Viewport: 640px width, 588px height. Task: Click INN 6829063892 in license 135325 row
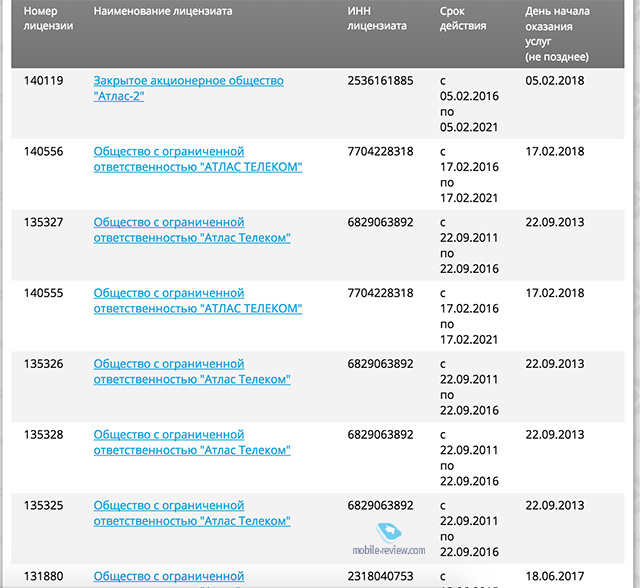click(x=380, y=506)
